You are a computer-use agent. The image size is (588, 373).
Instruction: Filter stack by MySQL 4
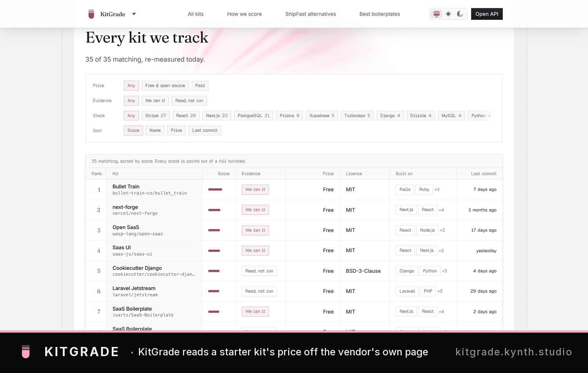pos(451,116)
